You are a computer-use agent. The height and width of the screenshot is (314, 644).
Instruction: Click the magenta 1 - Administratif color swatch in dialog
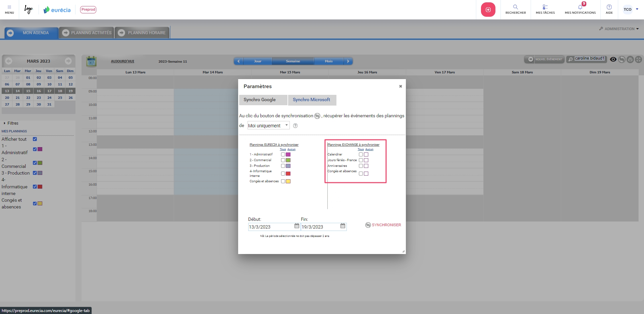point(288,154)
